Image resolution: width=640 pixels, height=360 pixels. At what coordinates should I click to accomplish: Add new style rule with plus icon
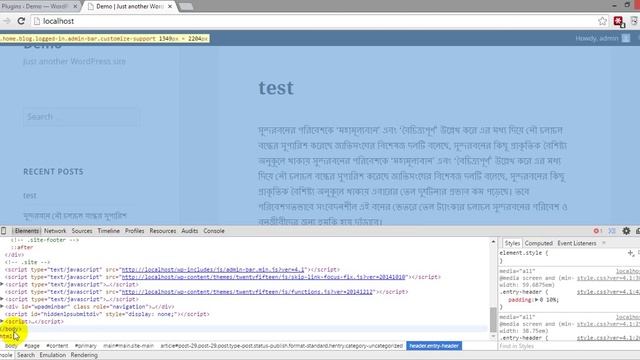point(631,253)
